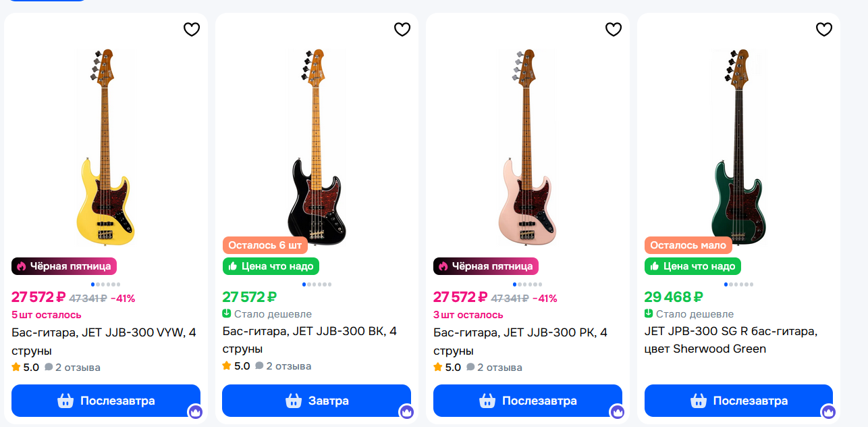Favorite the black JJB-300 BK bass
Viewport: 868px width, 427px height.
402,30
